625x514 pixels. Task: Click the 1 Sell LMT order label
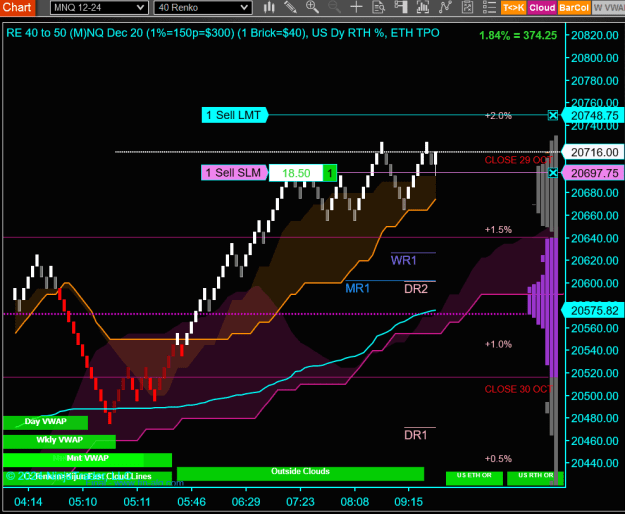click(x=234, y=115)
